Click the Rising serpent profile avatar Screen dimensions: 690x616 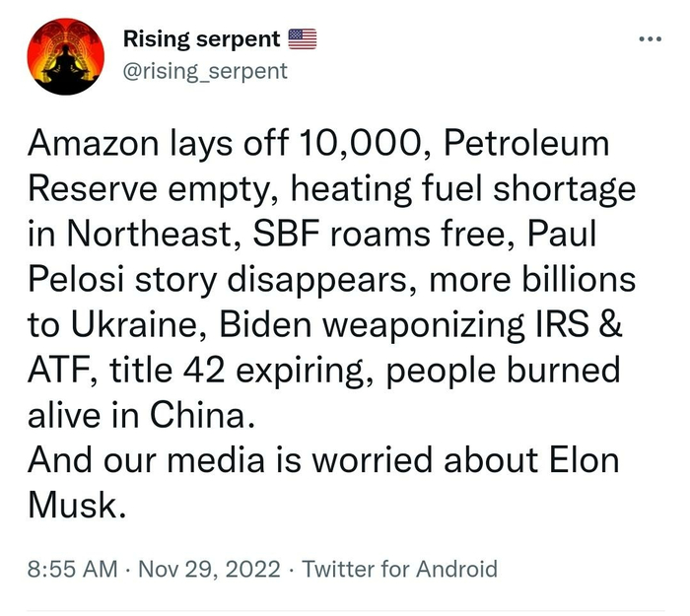tap(66, 57)
